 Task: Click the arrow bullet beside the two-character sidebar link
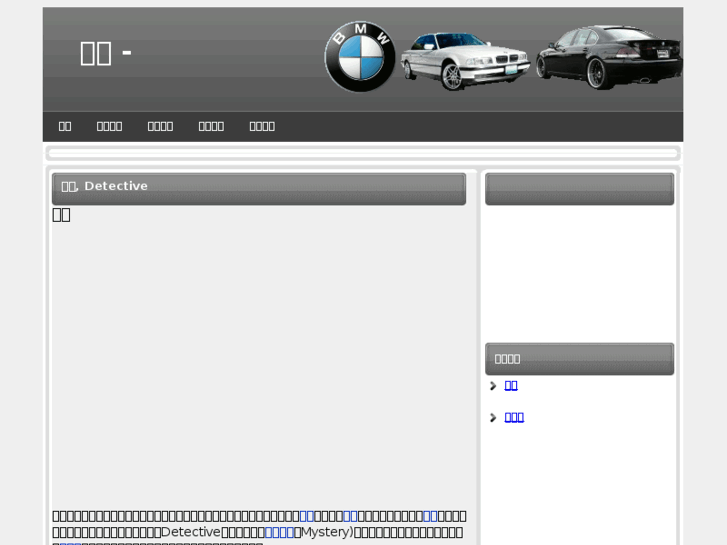pyautogui.click(x=493, y=386)
